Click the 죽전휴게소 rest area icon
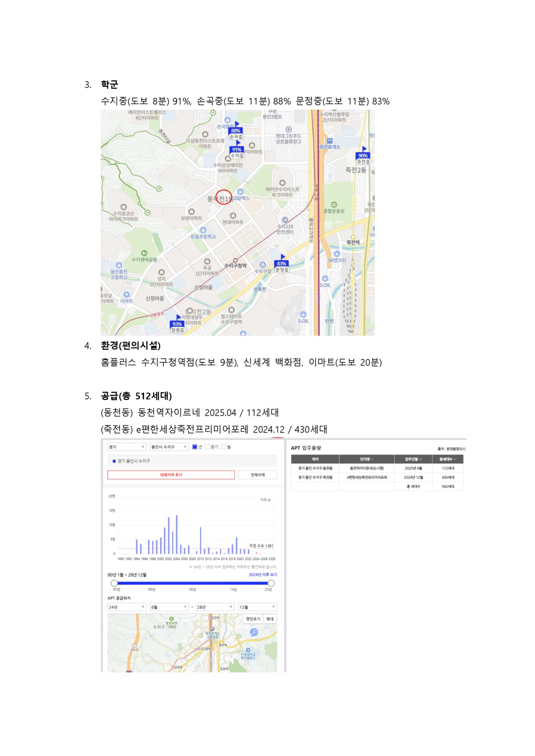This screenshot has height=756, width=535. pos(330,141)
